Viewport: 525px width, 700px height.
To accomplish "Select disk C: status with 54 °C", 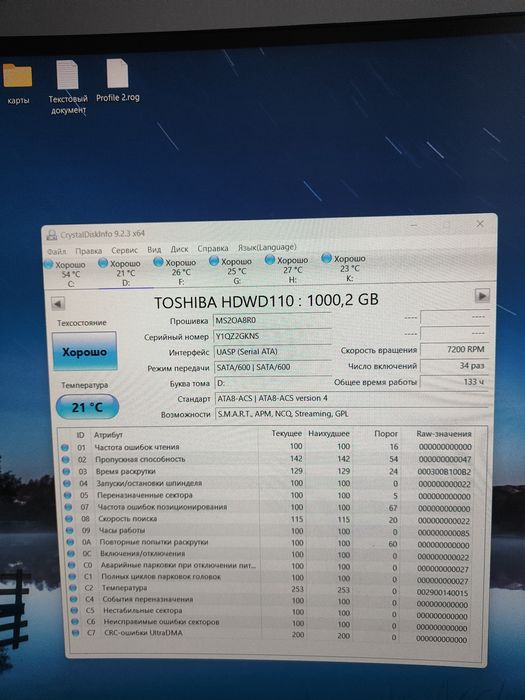I will click(65, 274).
